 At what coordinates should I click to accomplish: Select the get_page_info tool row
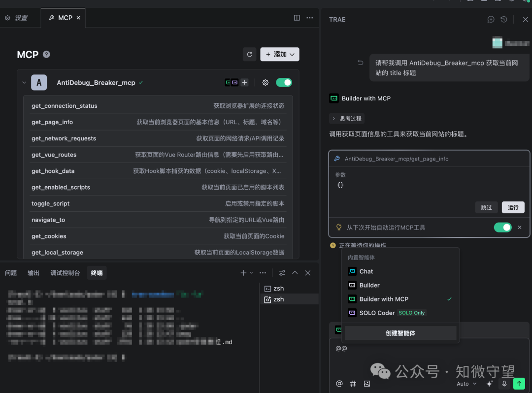(x=158, y=122)
